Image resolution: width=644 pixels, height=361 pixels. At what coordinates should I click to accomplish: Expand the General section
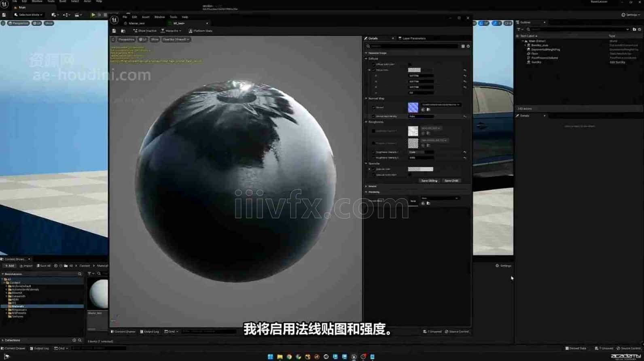coord(366,186)
